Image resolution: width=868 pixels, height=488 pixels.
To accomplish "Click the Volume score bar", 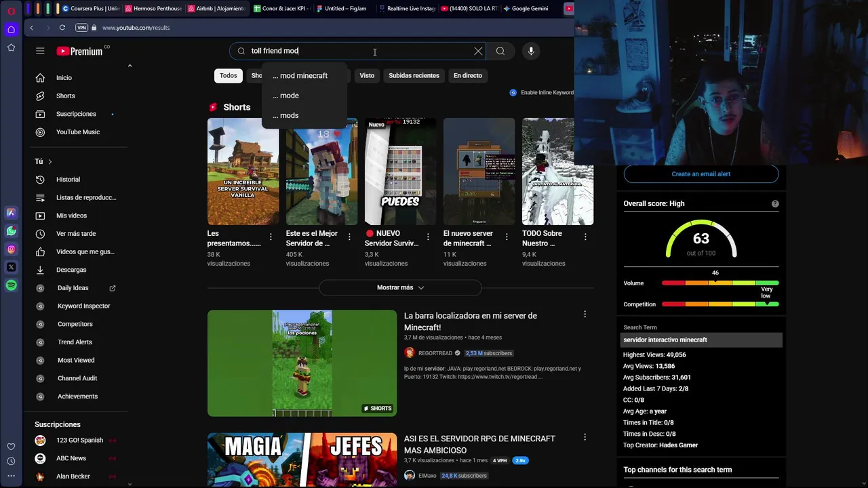I will point(720,283).
